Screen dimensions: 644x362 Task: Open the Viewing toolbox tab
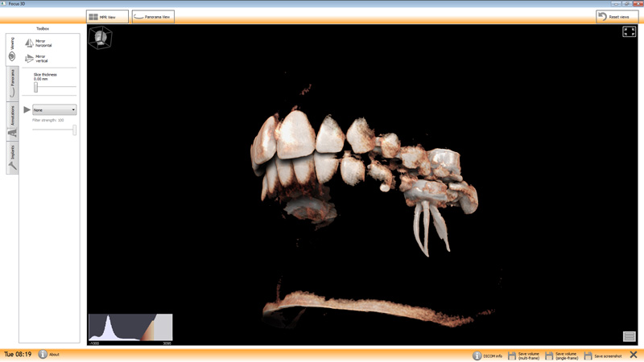click(x=12, y=49)
